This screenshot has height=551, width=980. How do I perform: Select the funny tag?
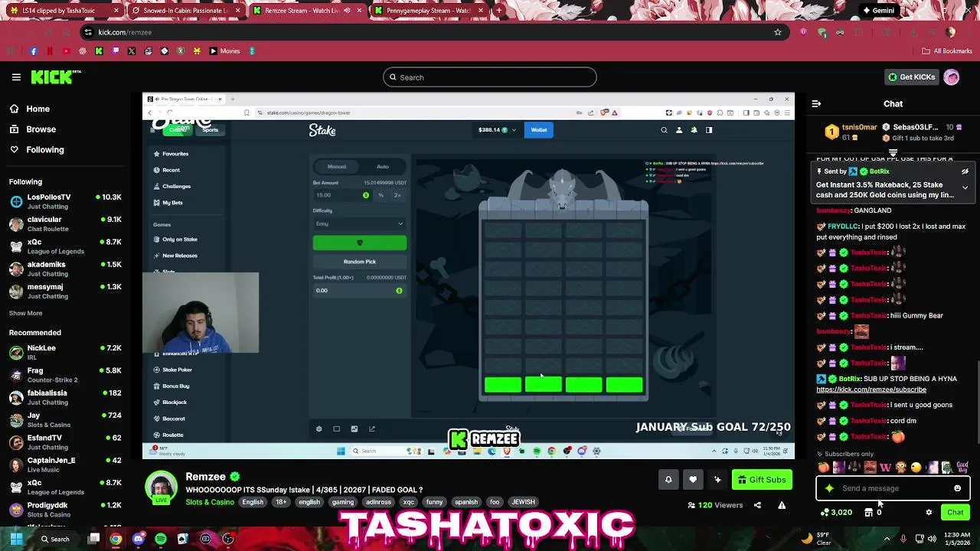[x=434, y=502]
